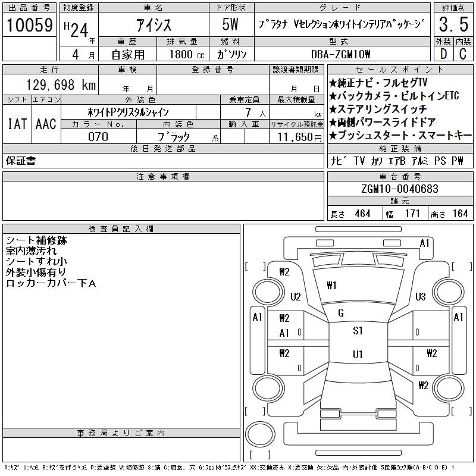The image size is (476, 476).
Task: Click PS in the genuine equipment row
Action: coord(440,161)
